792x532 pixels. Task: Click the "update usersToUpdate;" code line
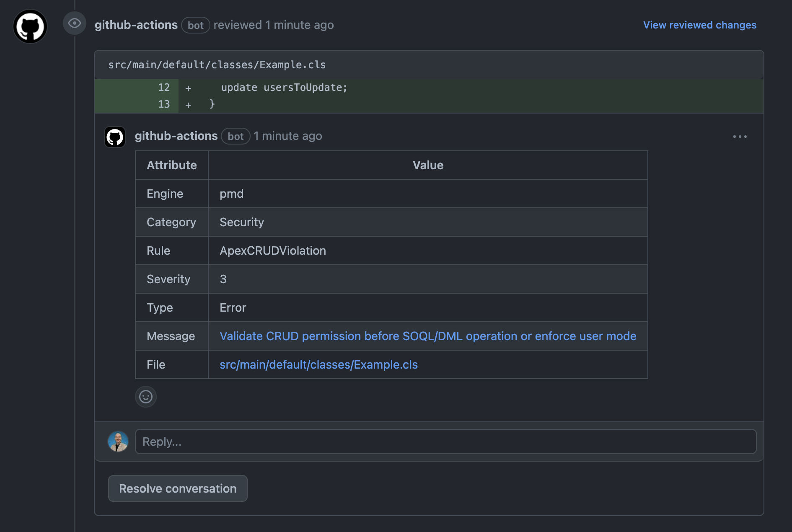(x=284, y=88)
